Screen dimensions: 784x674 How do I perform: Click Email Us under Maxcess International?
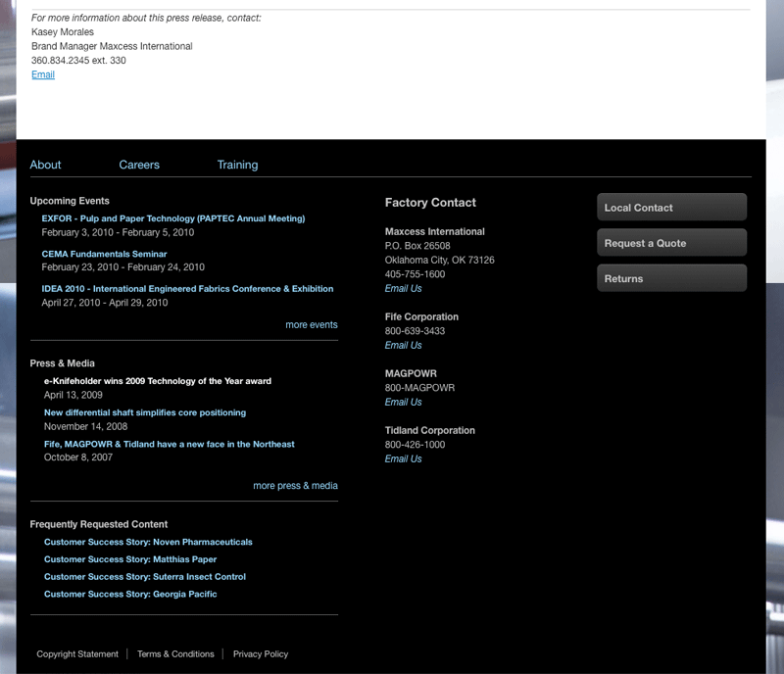point(403,288)
